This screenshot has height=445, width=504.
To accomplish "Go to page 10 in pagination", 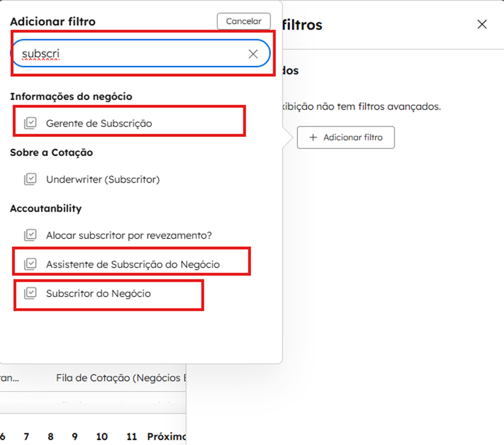I will point(102,436).
